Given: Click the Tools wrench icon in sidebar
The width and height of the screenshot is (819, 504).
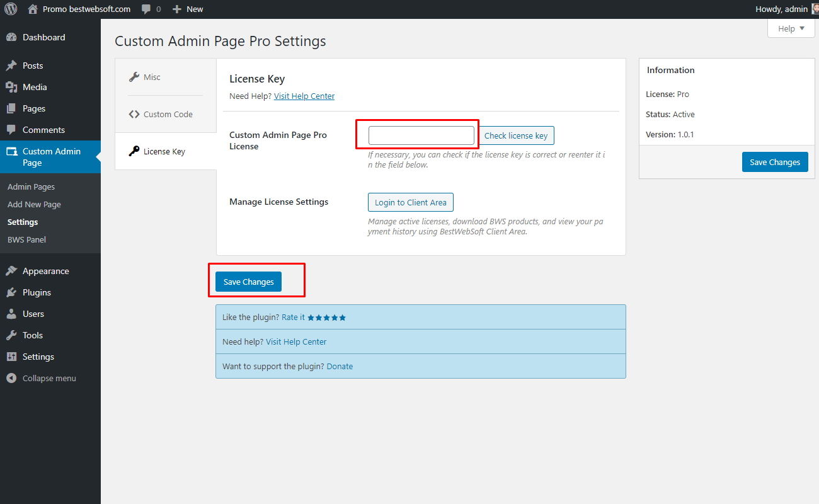Looking at the screenshot, I should [11, 335].
